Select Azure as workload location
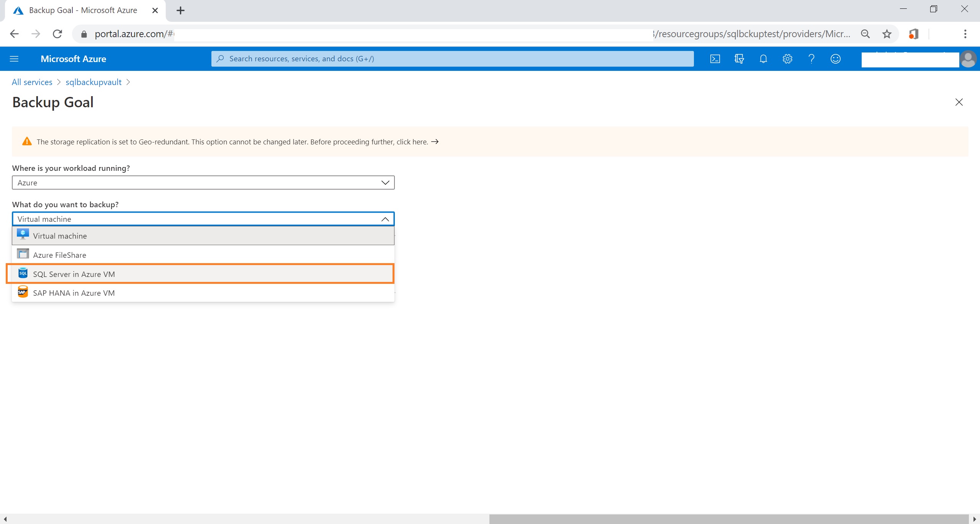980x524 pixels. [203, 182]
